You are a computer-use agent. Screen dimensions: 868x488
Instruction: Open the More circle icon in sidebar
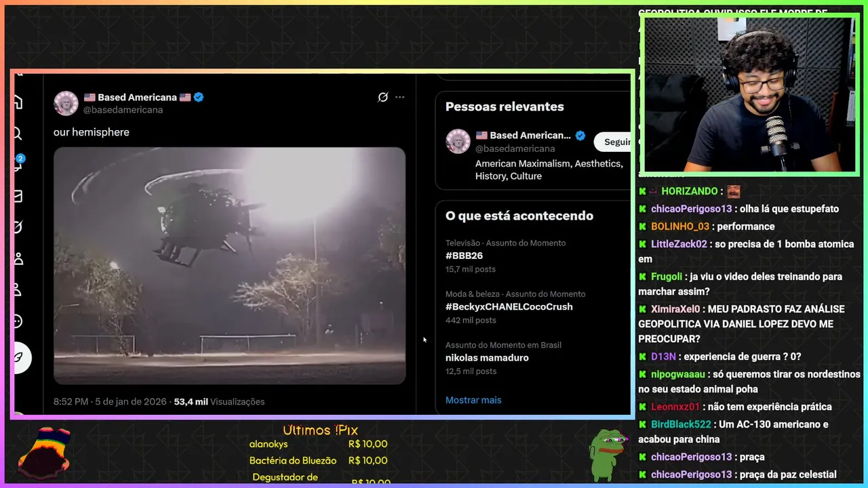tap(18, 321)
